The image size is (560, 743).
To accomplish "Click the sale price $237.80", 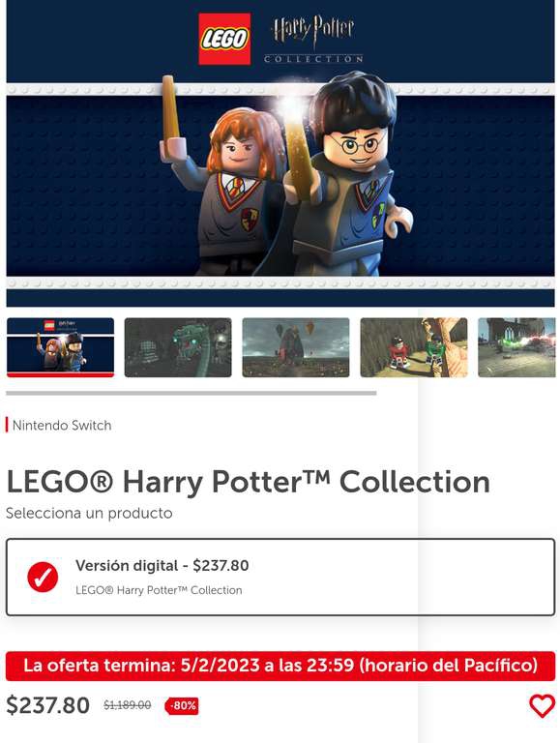I will [47, 705].
